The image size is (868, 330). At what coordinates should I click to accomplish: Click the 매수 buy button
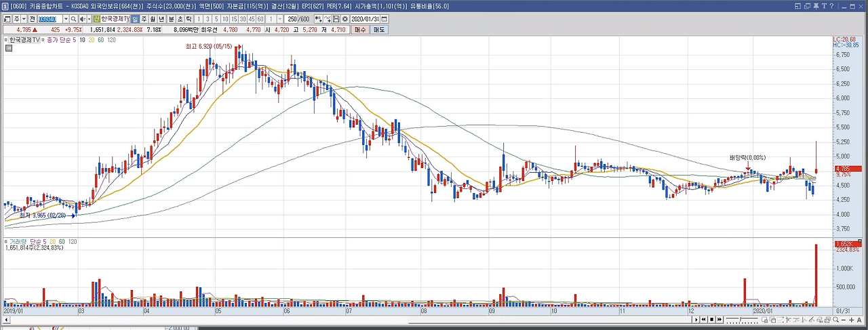(359, 30)
